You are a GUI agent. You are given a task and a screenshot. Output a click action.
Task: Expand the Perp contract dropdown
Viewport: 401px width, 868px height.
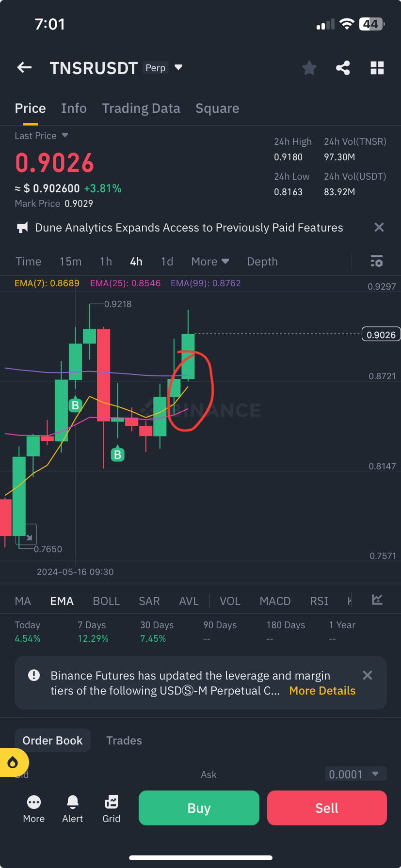point(178,68)
